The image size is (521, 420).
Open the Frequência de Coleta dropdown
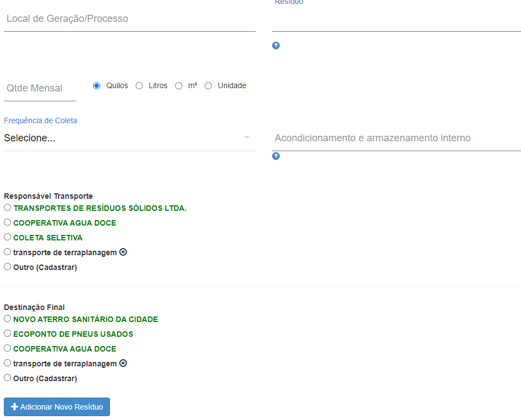tap(130, 138)
